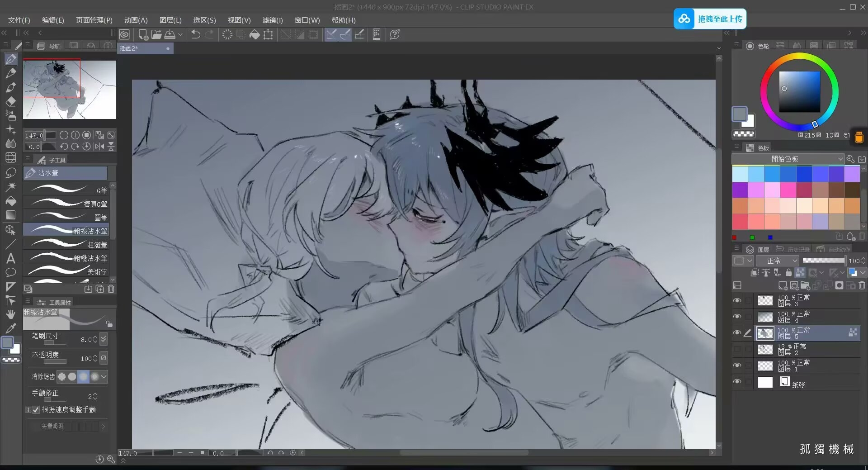Click the 拖拽至此上传 upload button
The width and height of the screenshot is (868, 470).
710,19
